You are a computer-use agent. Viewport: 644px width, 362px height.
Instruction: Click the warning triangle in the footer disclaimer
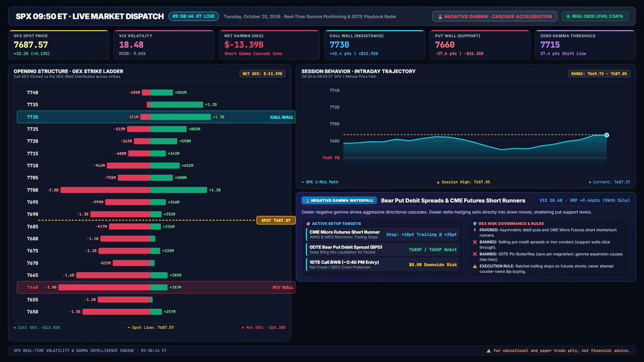488,350
